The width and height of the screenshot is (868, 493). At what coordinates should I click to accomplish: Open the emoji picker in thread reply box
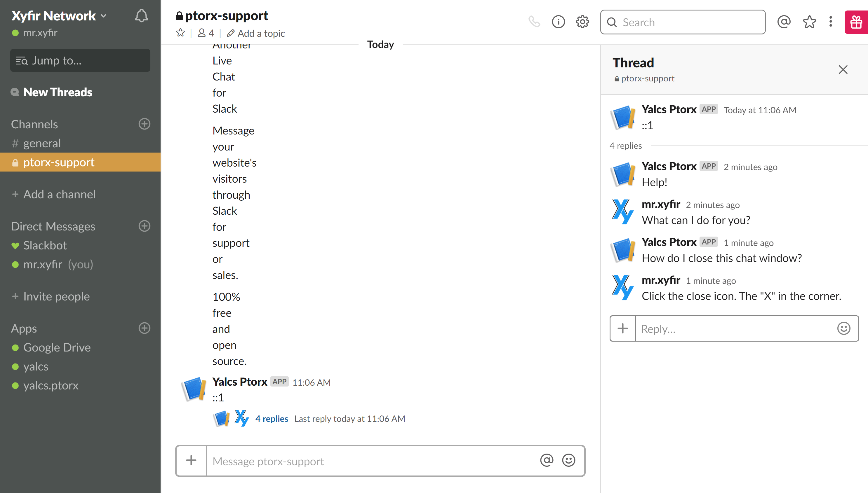click(843, 328)
